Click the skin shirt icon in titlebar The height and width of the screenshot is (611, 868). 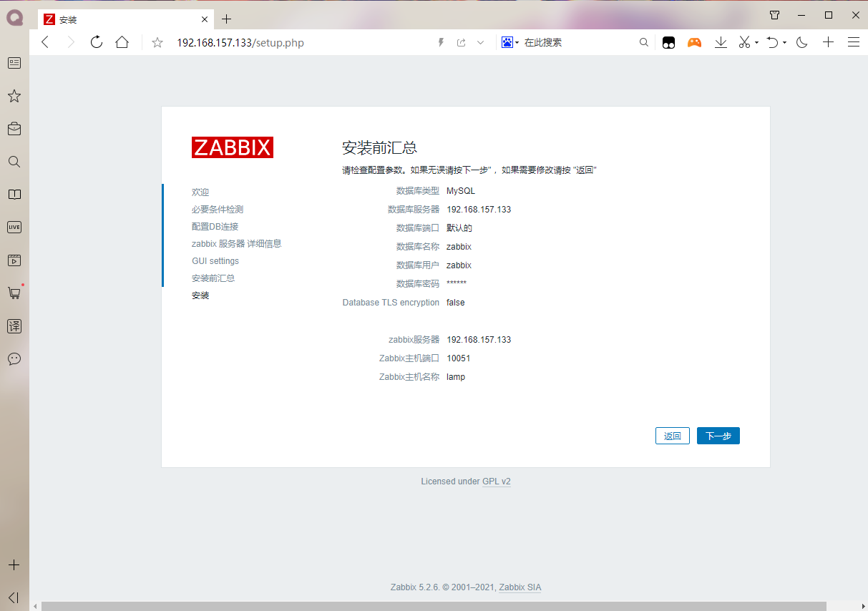(x=774, y=15)
